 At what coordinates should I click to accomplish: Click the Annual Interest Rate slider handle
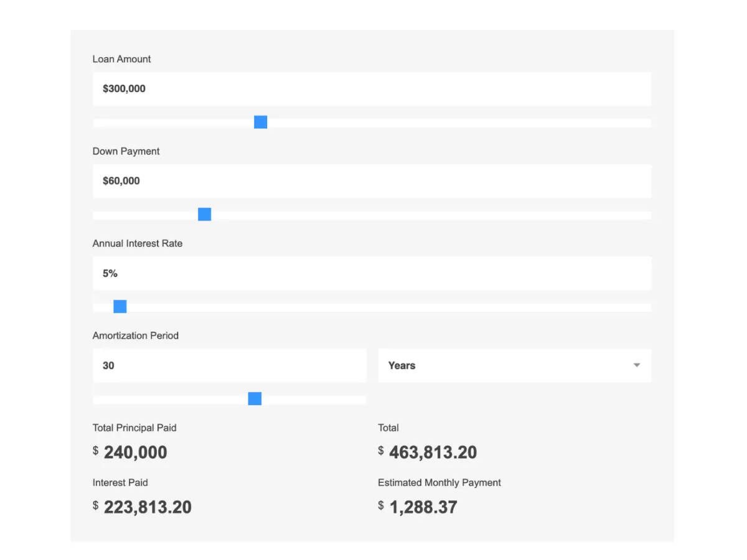pyautogui.click(x=120, y=307)
